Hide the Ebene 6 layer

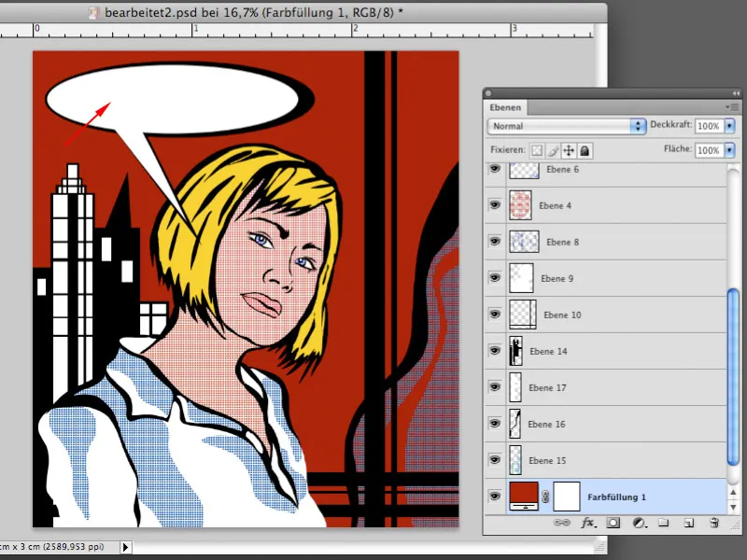click(495, 170)
